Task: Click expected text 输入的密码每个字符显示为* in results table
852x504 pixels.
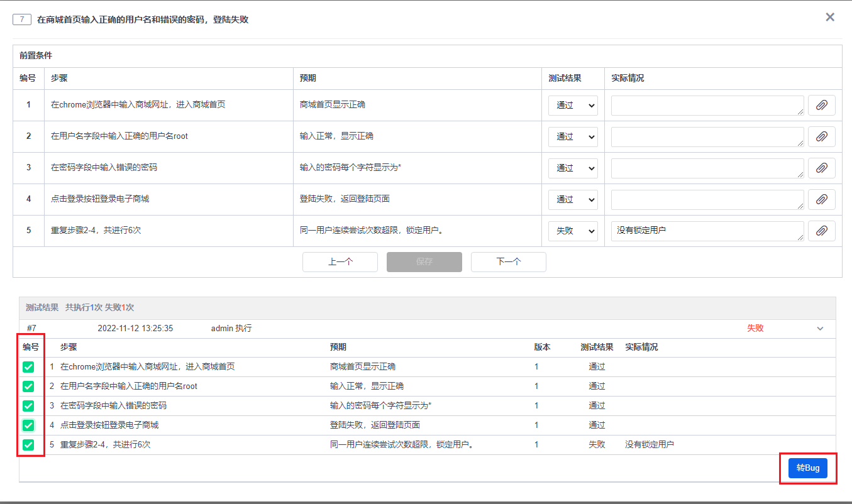Action: [380, 406]
